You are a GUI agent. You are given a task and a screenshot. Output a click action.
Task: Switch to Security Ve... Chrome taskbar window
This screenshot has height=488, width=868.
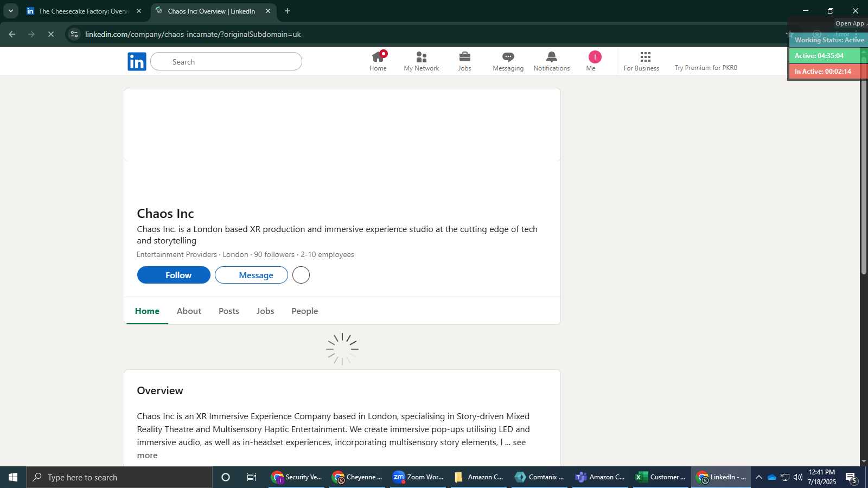297,477
